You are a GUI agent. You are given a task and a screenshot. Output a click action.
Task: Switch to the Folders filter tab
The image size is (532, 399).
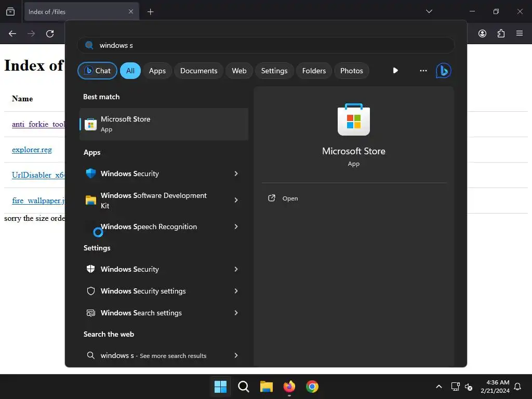314,71
